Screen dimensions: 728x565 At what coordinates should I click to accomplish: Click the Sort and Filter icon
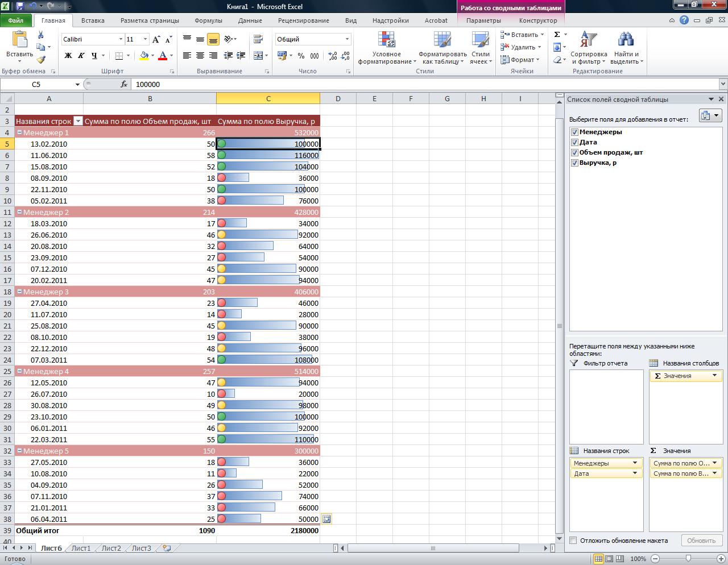click(x=588, y=40)
